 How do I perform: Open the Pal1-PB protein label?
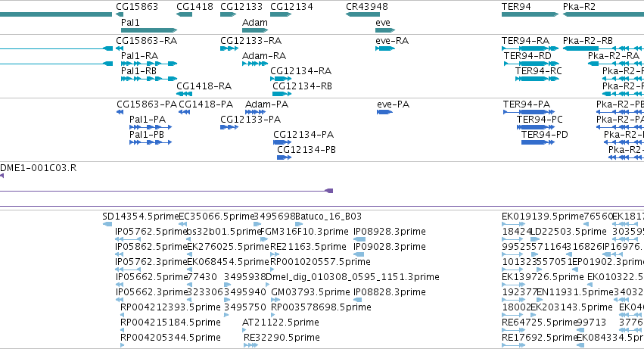[x=147, y=135]
